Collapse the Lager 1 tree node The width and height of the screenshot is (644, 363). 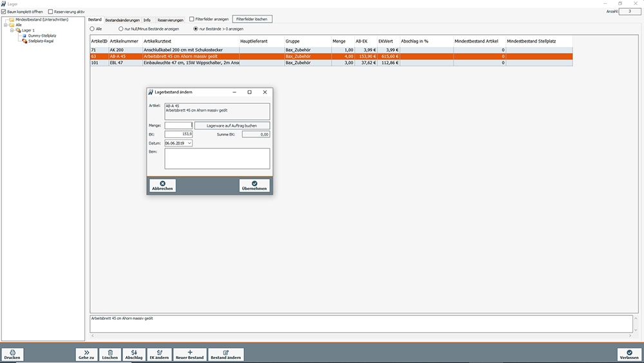[12, 30]
